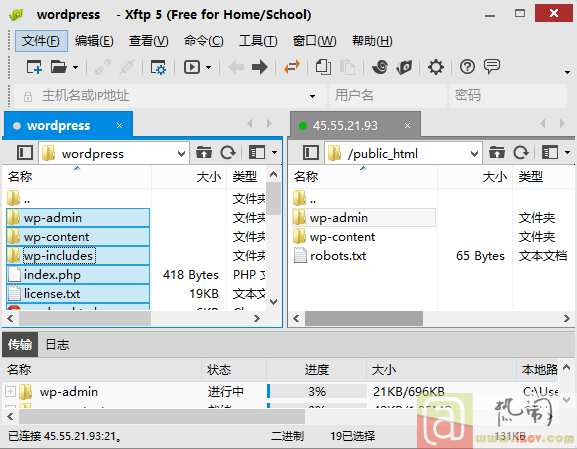Viewport: 577px width, 449px height.
Task: Click the play-box script toolbar icon
Action: 192,67
